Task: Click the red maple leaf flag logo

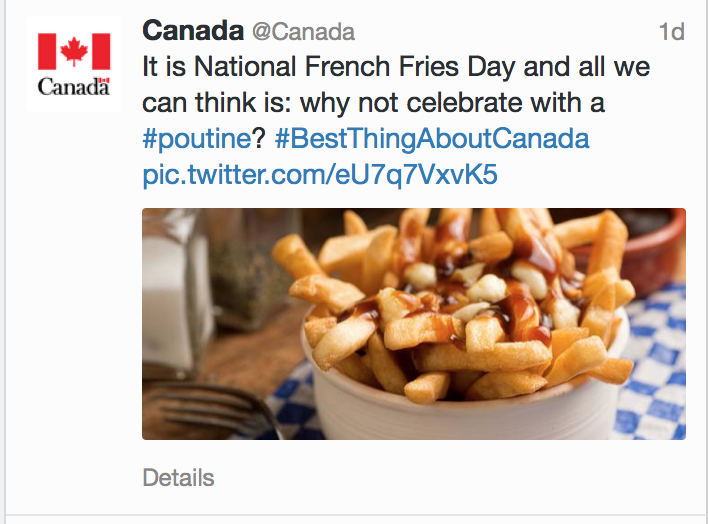Action: tap(73, 51)
